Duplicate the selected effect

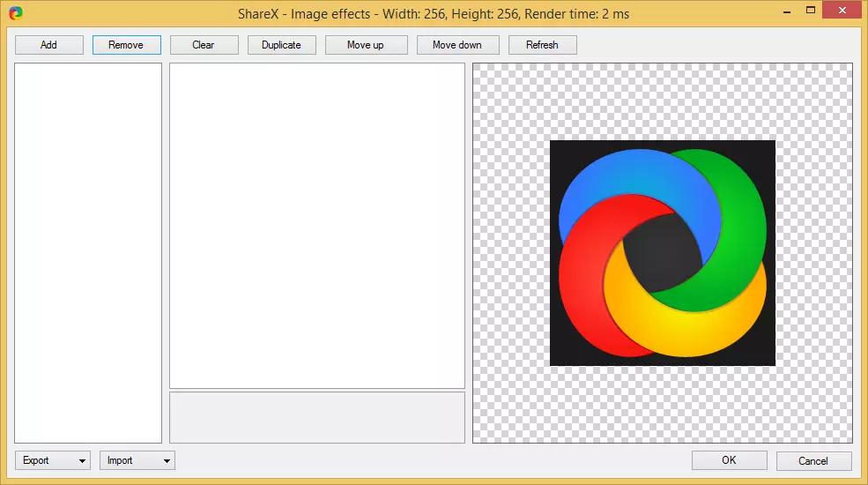tap(281, 45)
